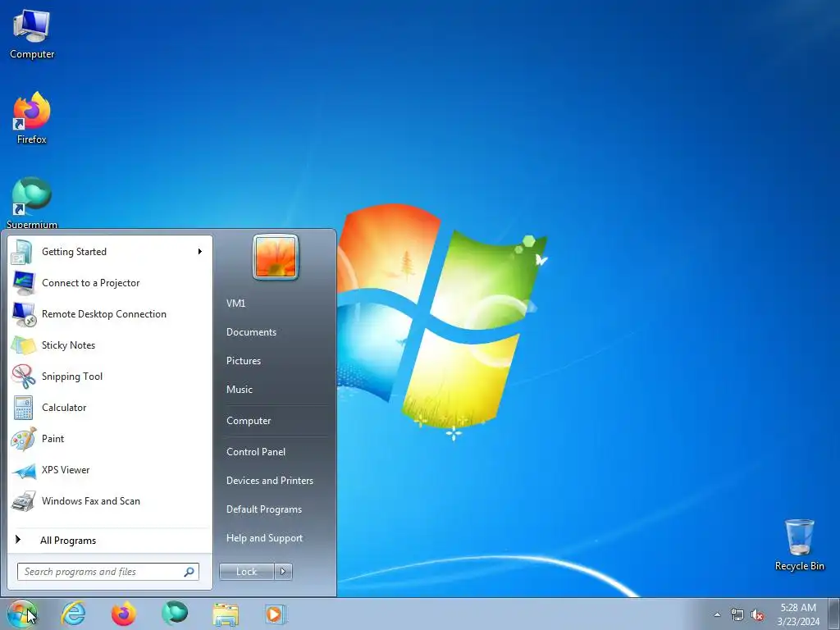Screen dimensions: 840x630
Task: Open Windows Media Player from taskbar
Action: click(276, 614)
